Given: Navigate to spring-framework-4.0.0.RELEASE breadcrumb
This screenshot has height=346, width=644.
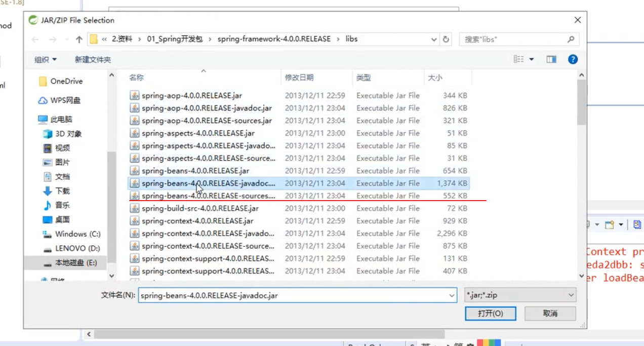Looking at the screenshot, I should tap(274, 39).
